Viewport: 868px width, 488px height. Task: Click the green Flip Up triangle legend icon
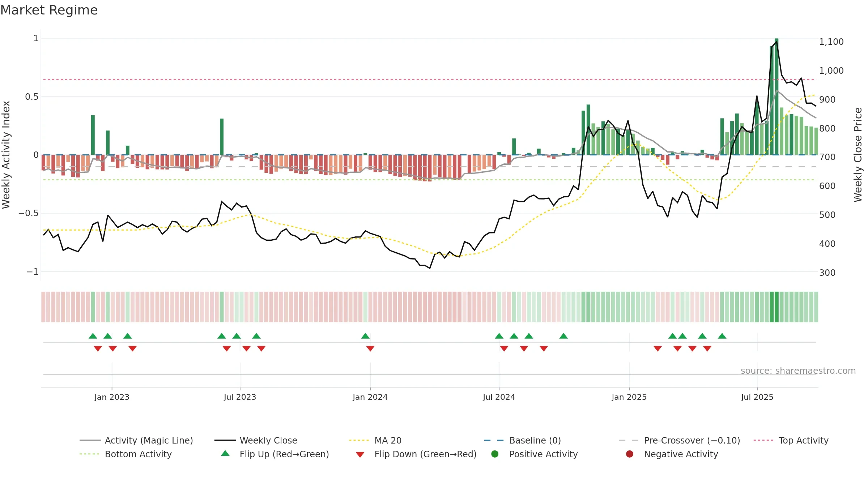tap(225, 453)
